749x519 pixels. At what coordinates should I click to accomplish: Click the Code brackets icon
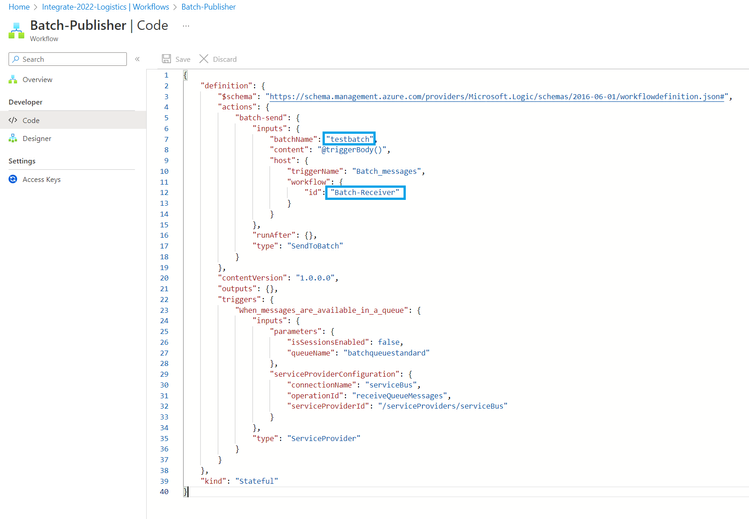13,120
